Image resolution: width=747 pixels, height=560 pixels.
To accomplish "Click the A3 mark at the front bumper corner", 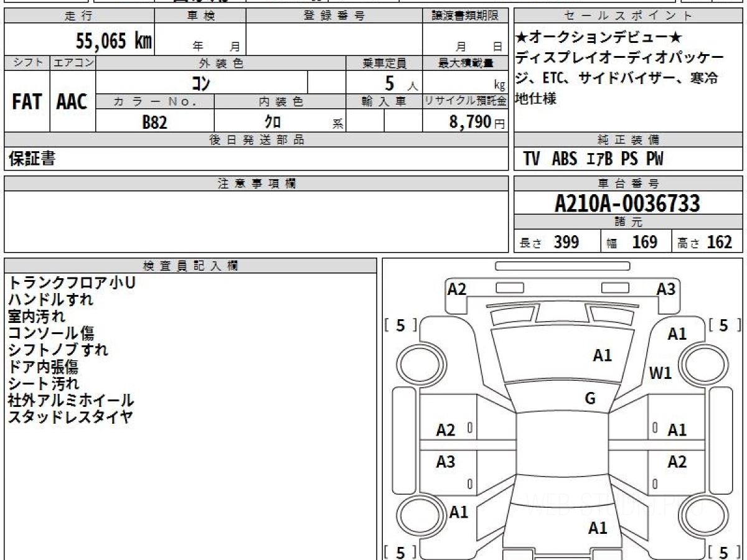I will coord(666,289).
